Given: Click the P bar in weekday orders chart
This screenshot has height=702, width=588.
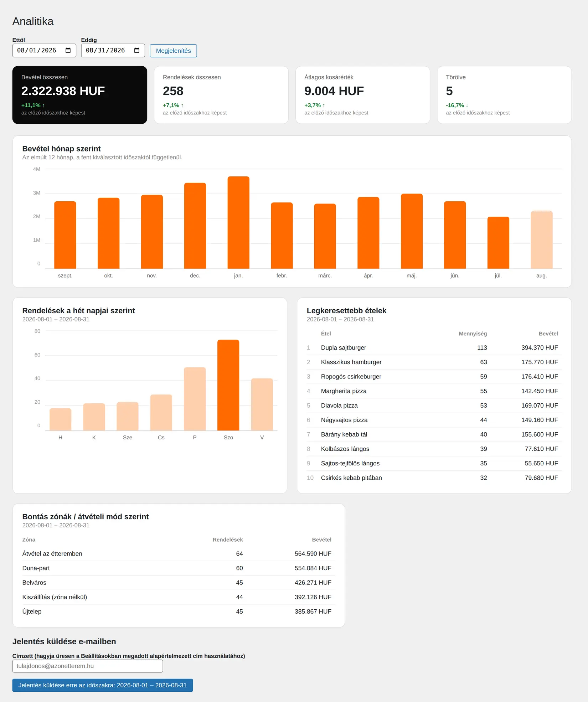Looking at the screenshot, I should pos(195,399).
